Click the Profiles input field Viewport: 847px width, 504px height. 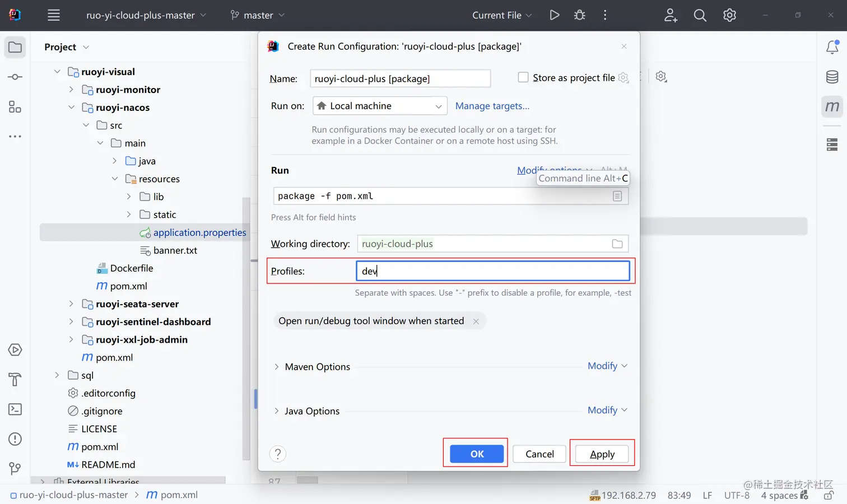492,271
